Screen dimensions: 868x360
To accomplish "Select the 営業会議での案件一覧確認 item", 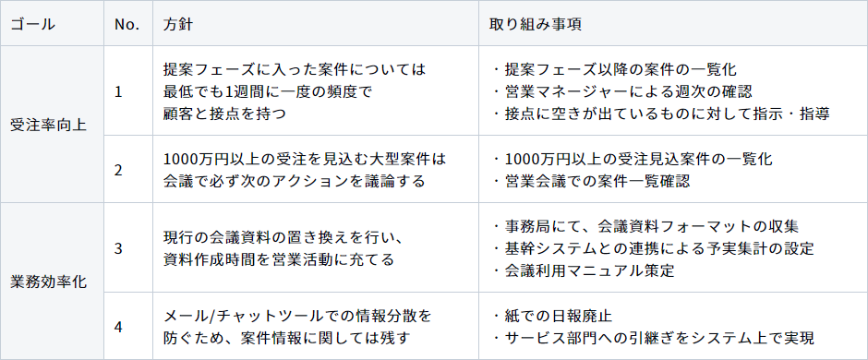I will coord(591,180).
